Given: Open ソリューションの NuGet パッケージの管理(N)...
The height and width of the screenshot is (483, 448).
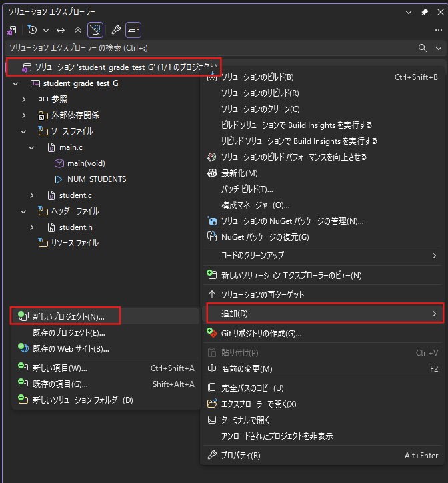Looking at the screenshot, I should click(x=323, y=221).
